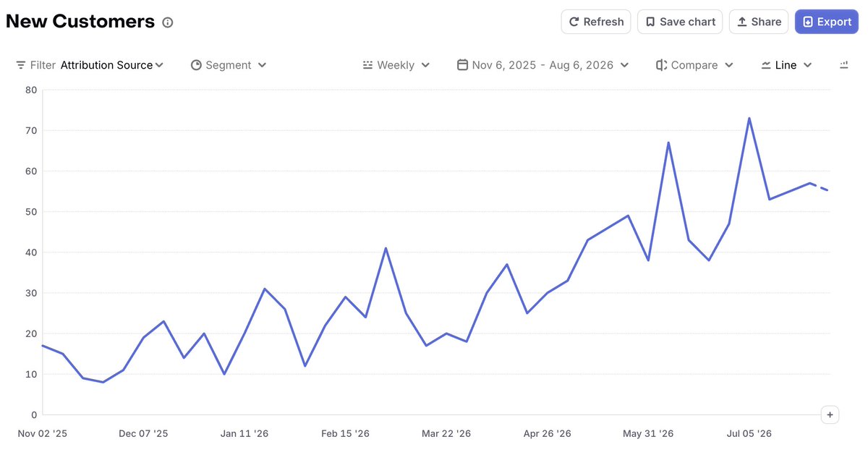Image resolution: width=868 pixels, height=455 pixels.
Task: Click the dashed final segment of the line
Action: tap(820, 187)
